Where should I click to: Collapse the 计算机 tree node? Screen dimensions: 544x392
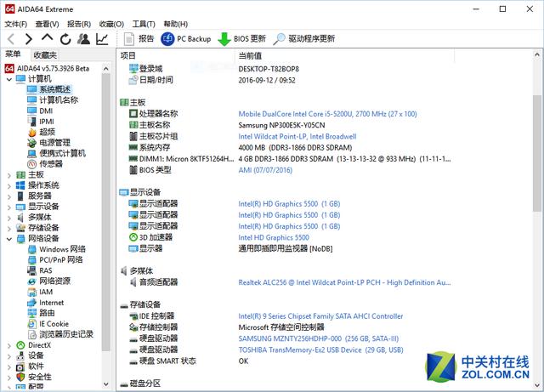(9, 79)
